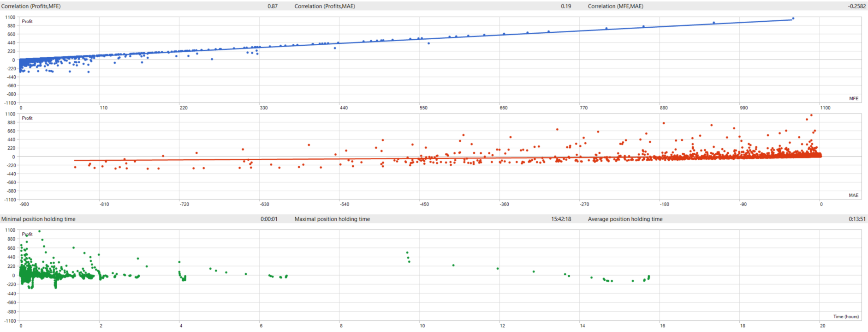Click the Correlation (Profits,MFE) label
Viewport: 868px width, 332px height.
pyautogui.click(x=31, y=6)
